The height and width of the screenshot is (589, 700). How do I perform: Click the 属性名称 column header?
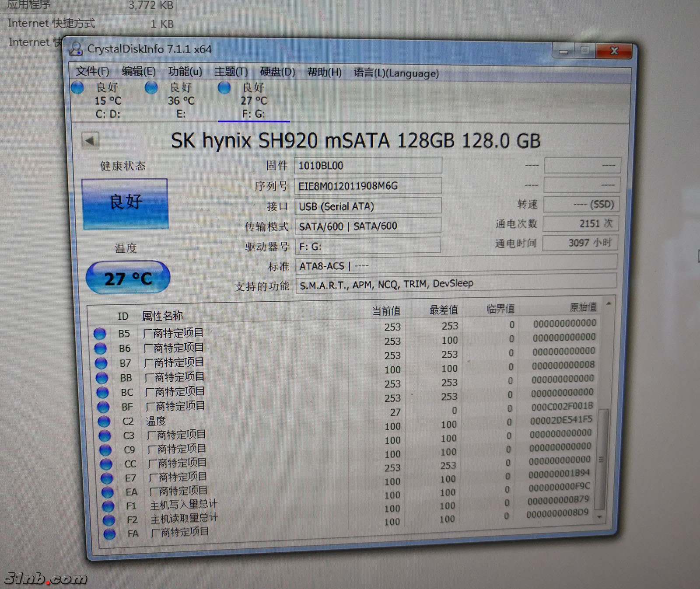pos(162,316)
